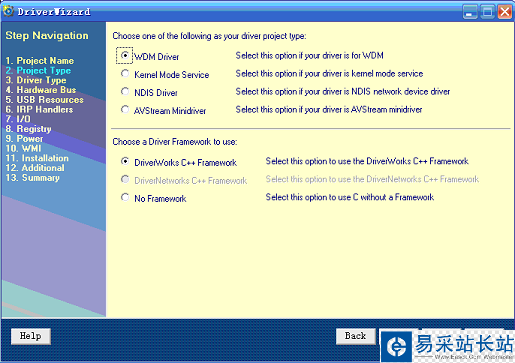Click the Help button
Screen dimensions: 515x363
click(31, 336)
